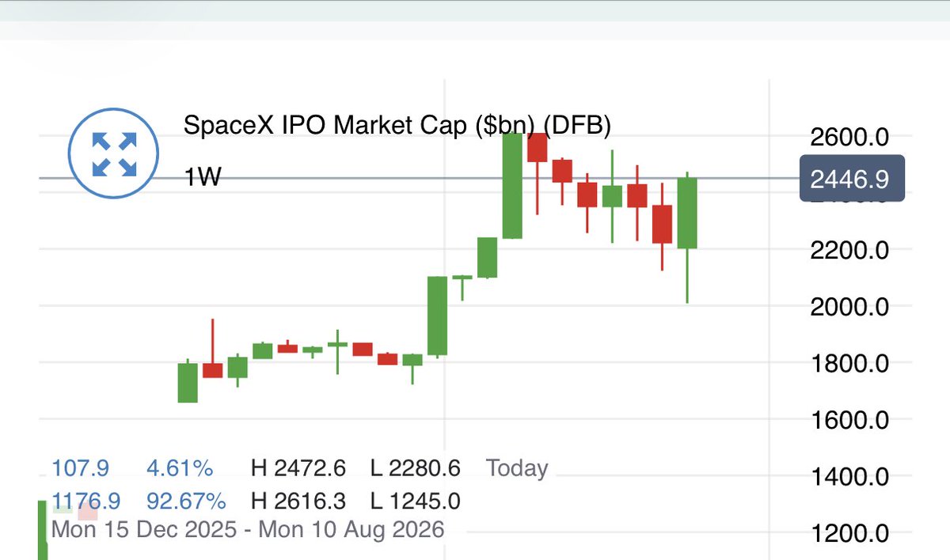
Task: Click the SpaceX IPO Market Cap title
Action: [397, 125]
